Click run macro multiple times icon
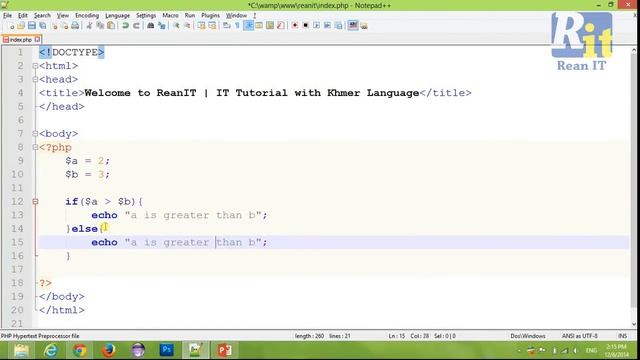The width and height of the screenshot is (640, 360). click(x=327, y=26)
